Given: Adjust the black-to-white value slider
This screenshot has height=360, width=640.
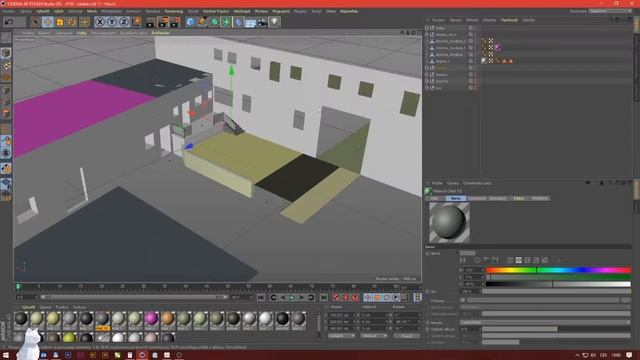Looking at the screenshot, I should [558, 284].
